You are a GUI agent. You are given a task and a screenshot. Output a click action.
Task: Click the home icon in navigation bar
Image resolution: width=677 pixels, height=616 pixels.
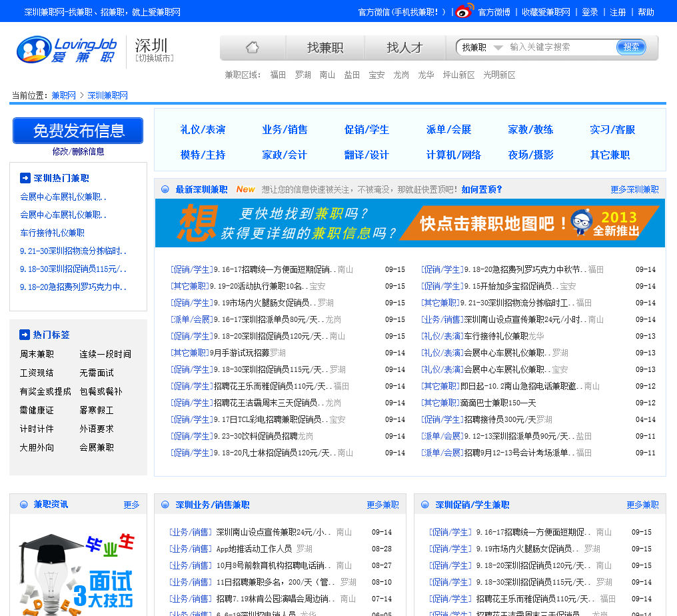[x=253, y=47]
